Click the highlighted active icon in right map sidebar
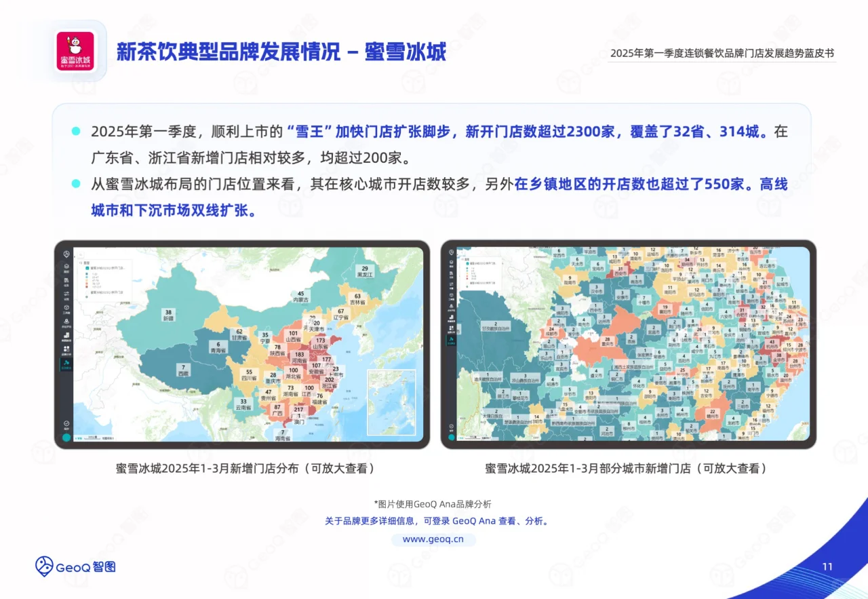 pos(450,340)
